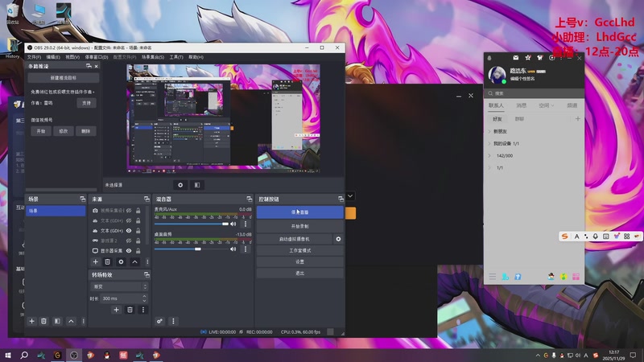
Task: Open QQ main menu hamburger icon
Action: point(493,277)
